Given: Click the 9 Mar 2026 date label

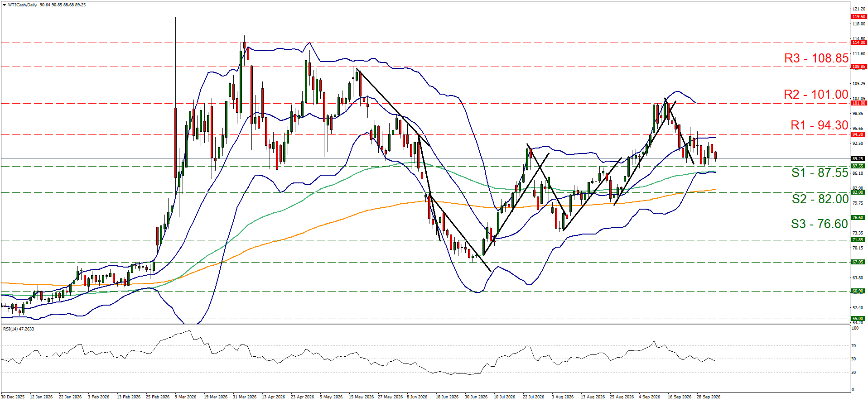Looking at the screenshot, I should click(185, 397).
